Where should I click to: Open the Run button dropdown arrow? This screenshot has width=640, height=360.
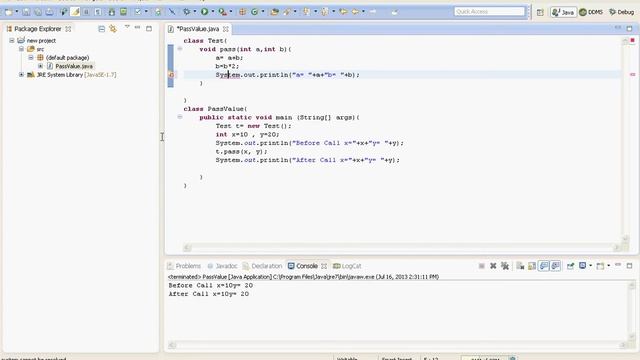click(x=212, y=12)
